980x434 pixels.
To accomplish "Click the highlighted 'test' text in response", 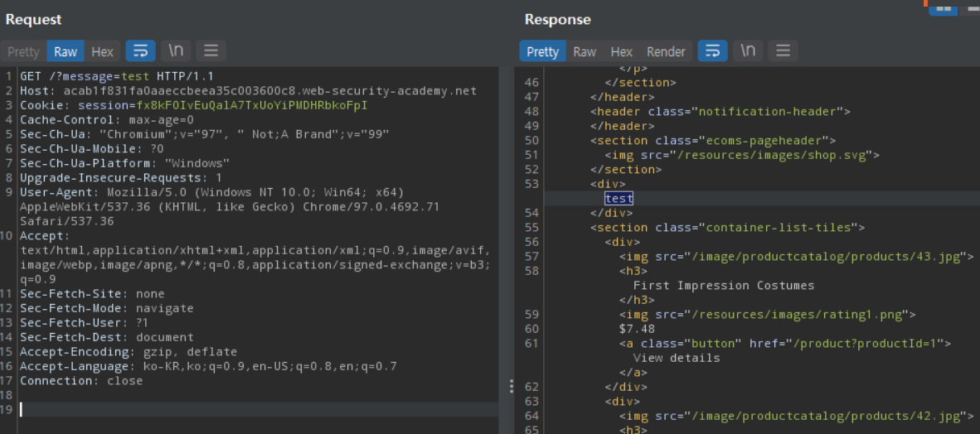I will [619, 198].
